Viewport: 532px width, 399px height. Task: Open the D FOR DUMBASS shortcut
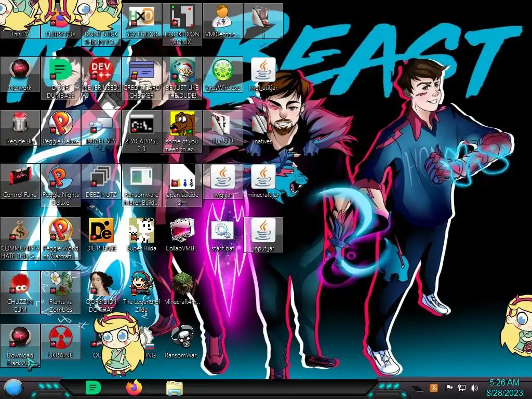(61, 78)
